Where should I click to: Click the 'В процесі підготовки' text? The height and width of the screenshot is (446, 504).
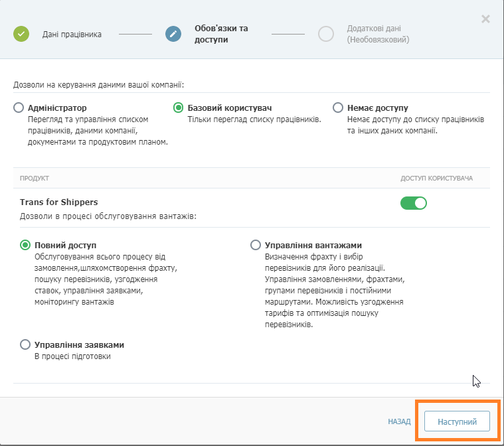(72, 356)
